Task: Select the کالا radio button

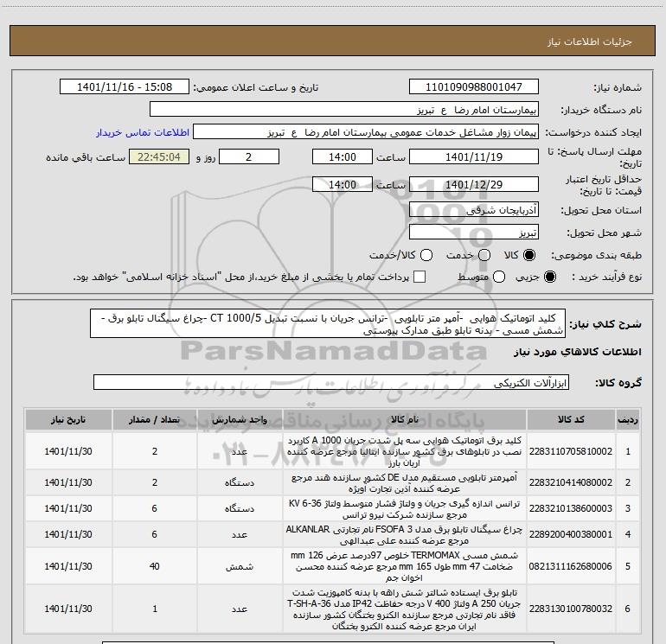Action: pos(529,255)
